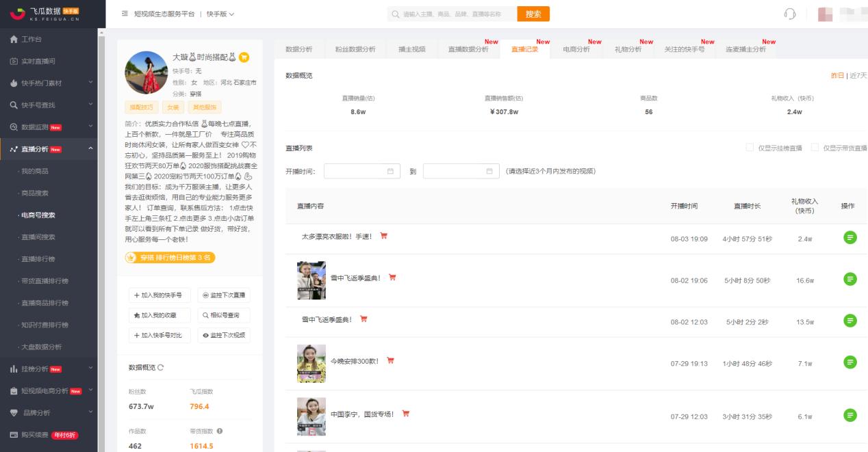This screenshot has height=452, width=868.
Task: Click the headset support icon at top right
Action: click(x=788, y=12)
